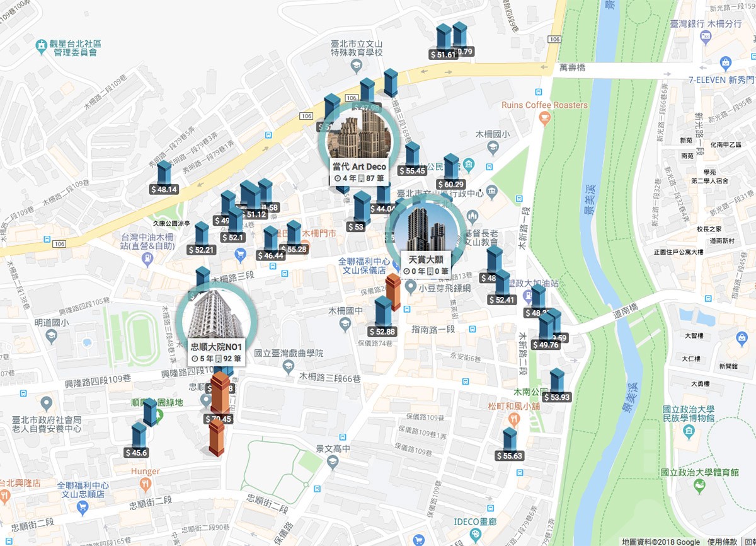Click the 忠順大院NO1 name label

pos(217,347)
